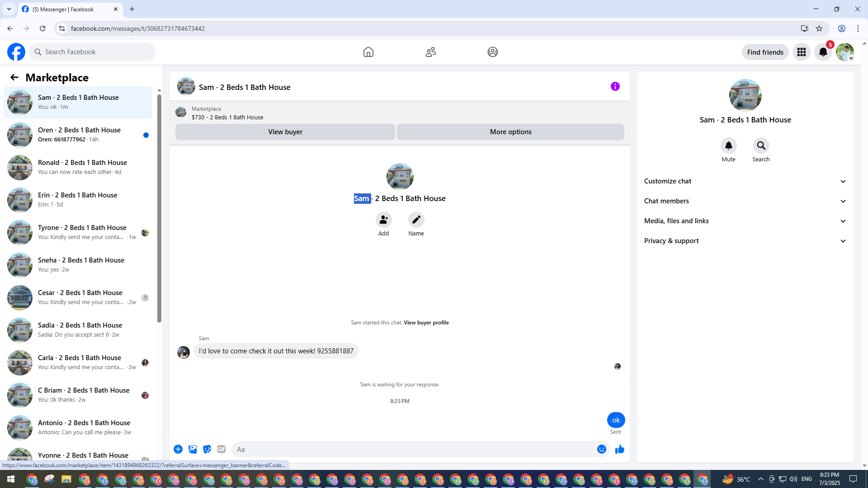Click the View buyer button

point(285,132)
